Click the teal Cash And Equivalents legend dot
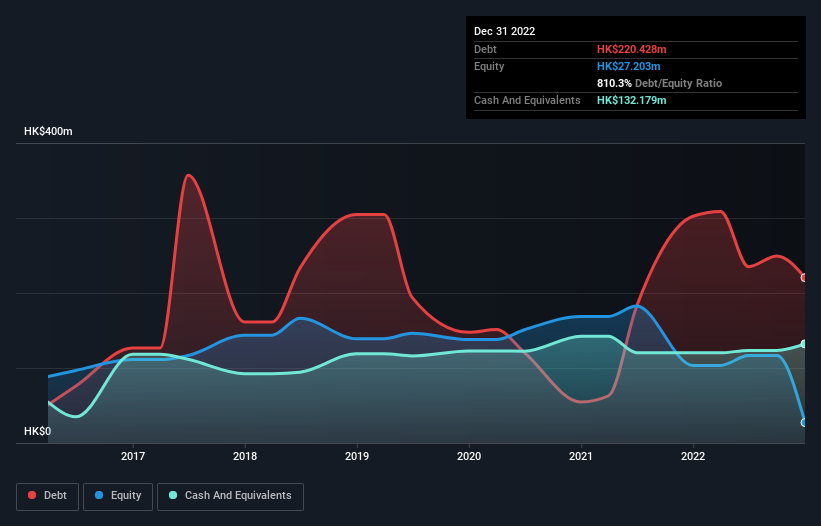Image resolution: width=821 pixels, height=526 pixels. 173,495
